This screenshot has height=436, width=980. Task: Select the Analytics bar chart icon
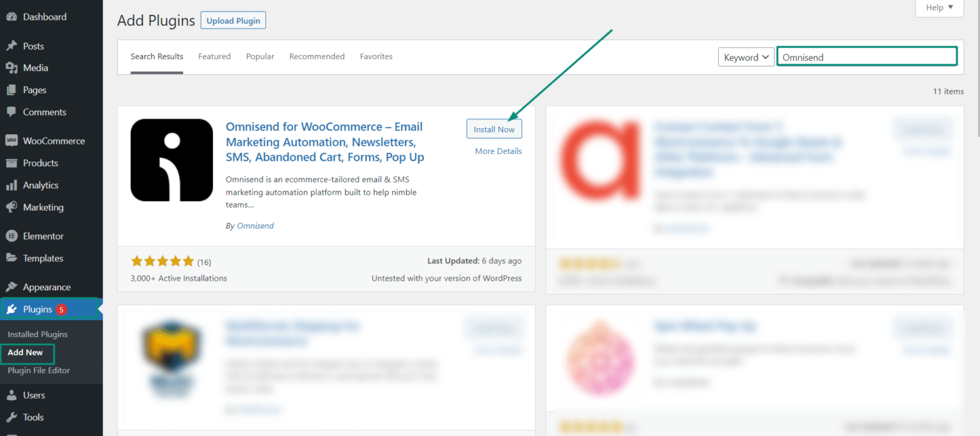coord(12,185)
